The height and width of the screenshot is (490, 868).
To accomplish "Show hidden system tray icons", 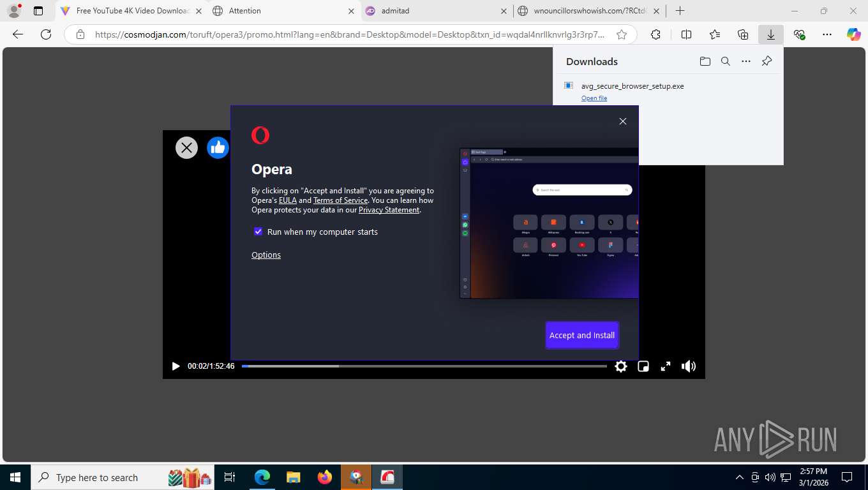I will [740, 477].
